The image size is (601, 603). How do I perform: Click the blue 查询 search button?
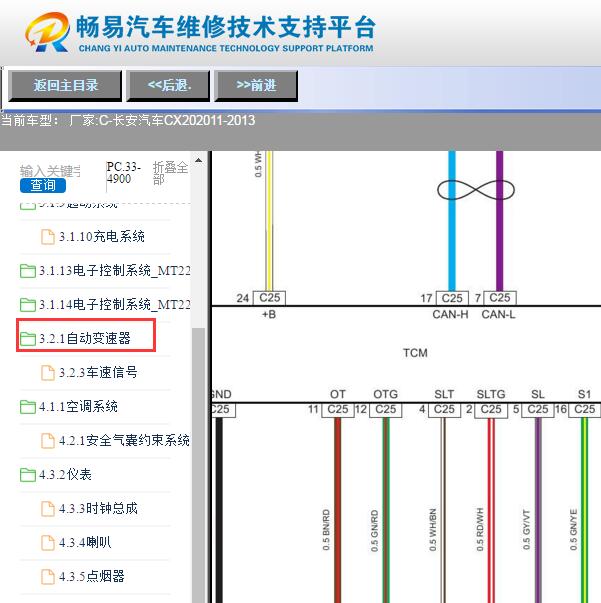pos(43,185)
